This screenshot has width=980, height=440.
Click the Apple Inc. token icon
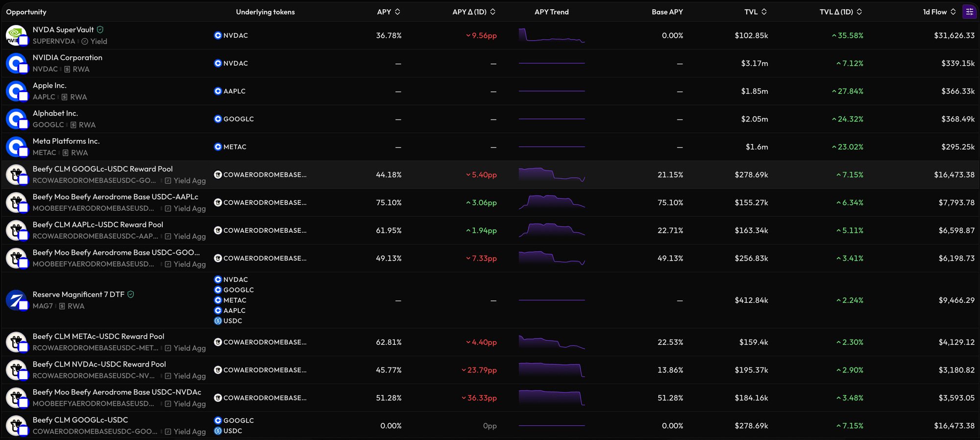(16, 91)
